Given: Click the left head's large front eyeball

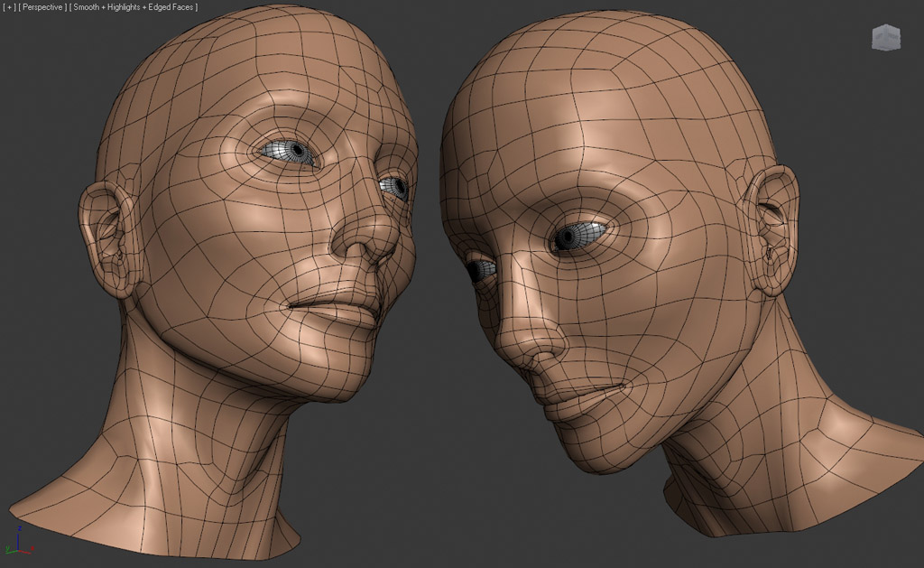Looking at the screenshot, I should click(291, 153).
